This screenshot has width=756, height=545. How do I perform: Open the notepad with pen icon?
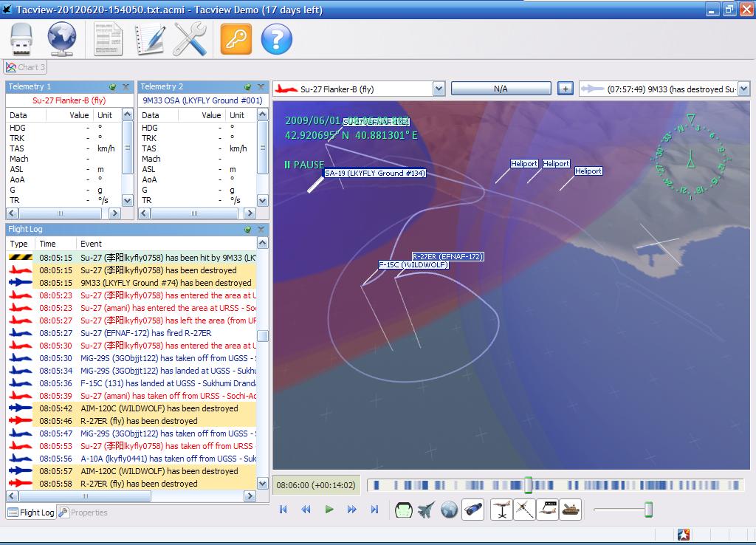pos(150,39)
